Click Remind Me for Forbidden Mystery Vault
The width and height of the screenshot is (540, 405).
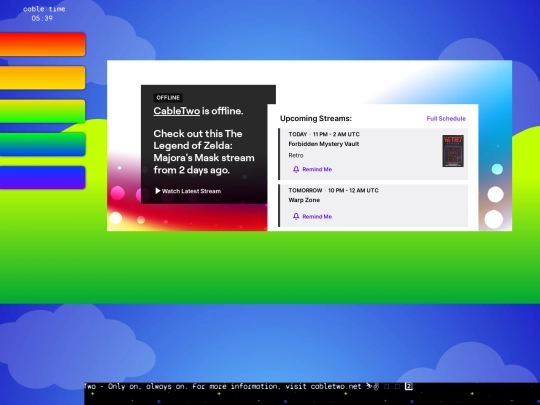pos(312,169)
